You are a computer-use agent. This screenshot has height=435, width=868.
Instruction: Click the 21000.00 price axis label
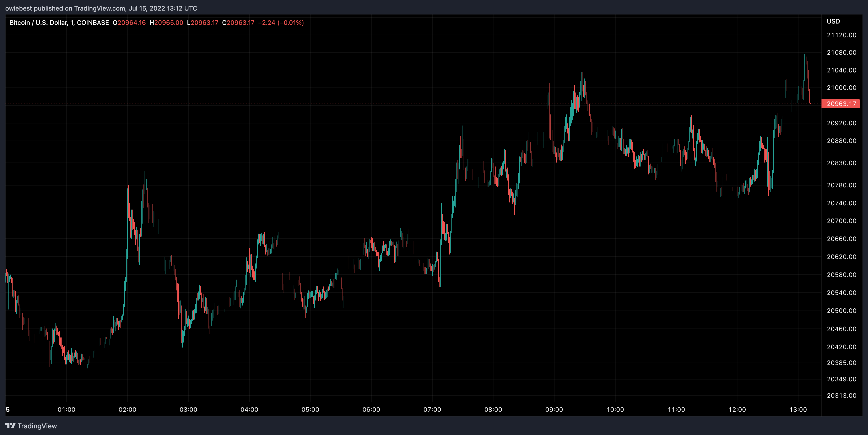click(x=841, y=87)
